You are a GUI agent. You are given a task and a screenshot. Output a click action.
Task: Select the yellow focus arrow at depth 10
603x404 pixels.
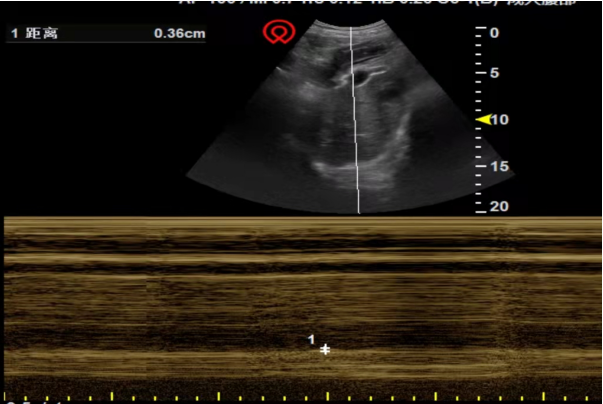(484, 120)
